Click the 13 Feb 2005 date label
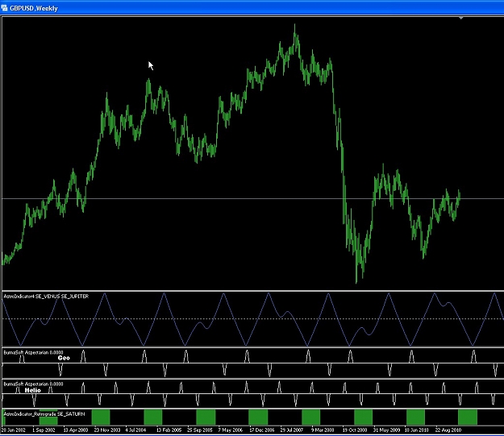The height and width of the screenshot is (436, 504). [x=169, y=430]
